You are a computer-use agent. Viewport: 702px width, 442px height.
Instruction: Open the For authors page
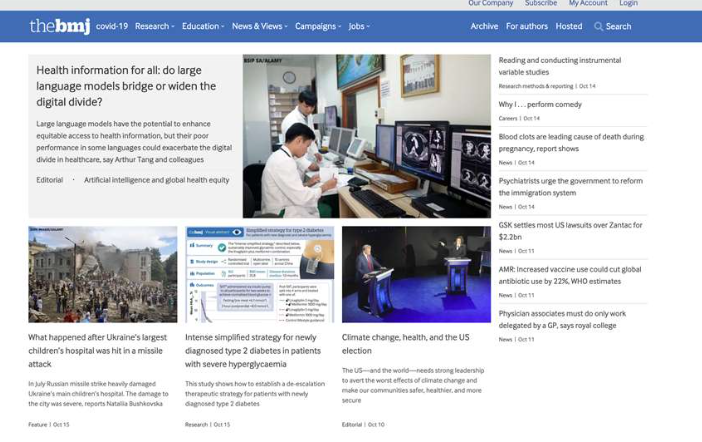point(526,26)
